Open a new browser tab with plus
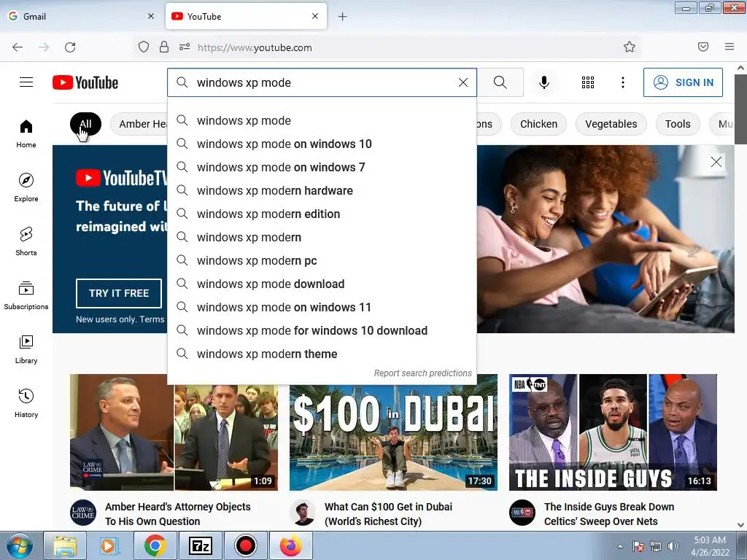 (x=342, y=17)
